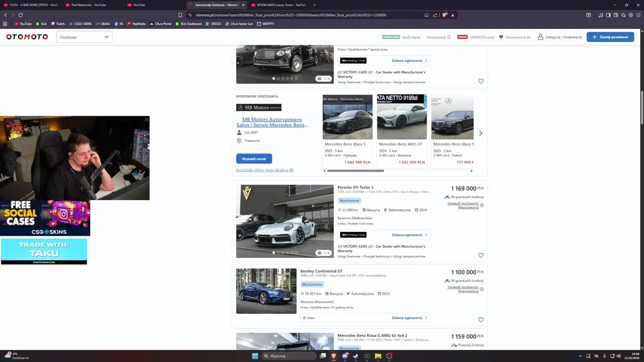This screenshot has width=644, height=362.
Task: Open the CSGO-SKINS bookmark
Action: coord(80,24)
